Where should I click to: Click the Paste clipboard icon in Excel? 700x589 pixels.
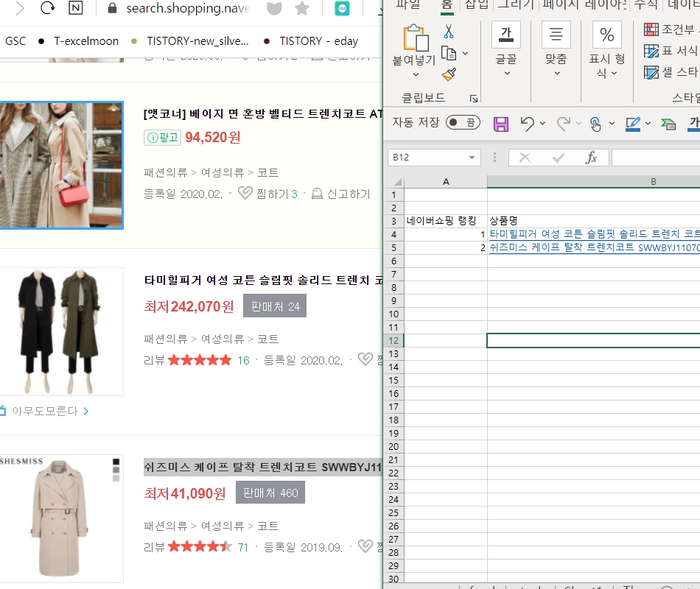coord(415,38)
